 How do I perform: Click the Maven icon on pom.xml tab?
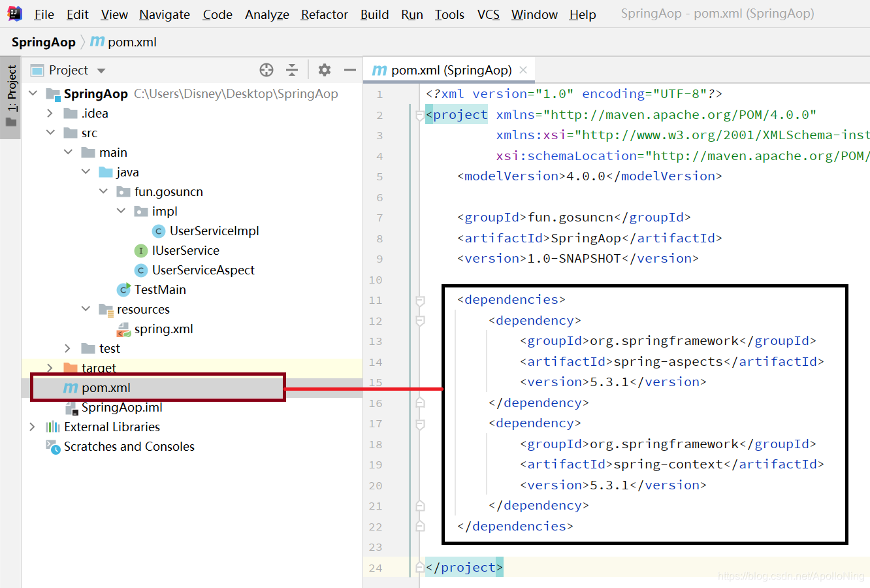(379, 70)
